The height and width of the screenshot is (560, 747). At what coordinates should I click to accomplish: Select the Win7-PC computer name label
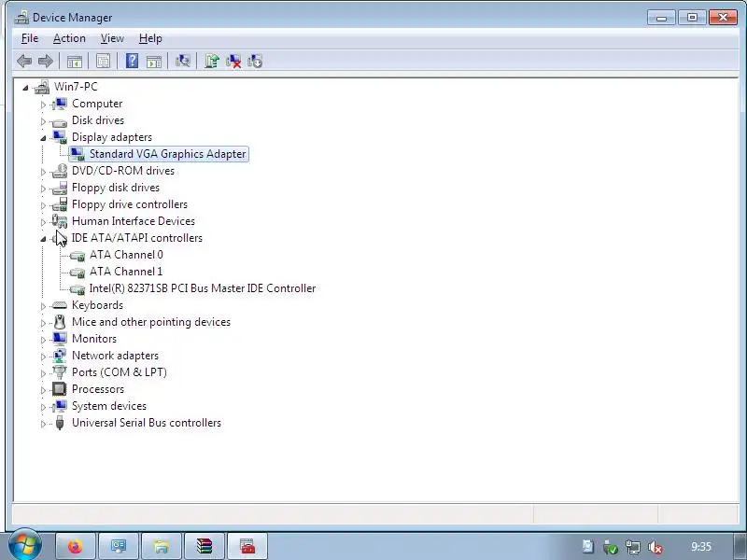coord(76,87)
